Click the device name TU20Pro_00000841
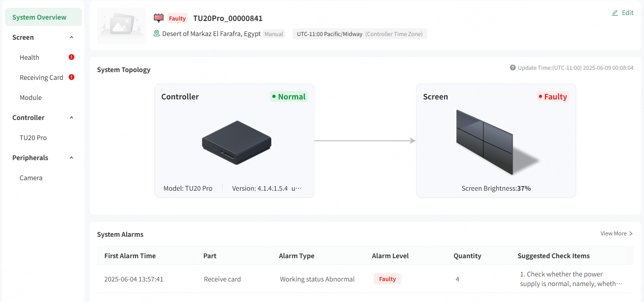Screen dimensions: 644x302 click(x=228, y=18)
